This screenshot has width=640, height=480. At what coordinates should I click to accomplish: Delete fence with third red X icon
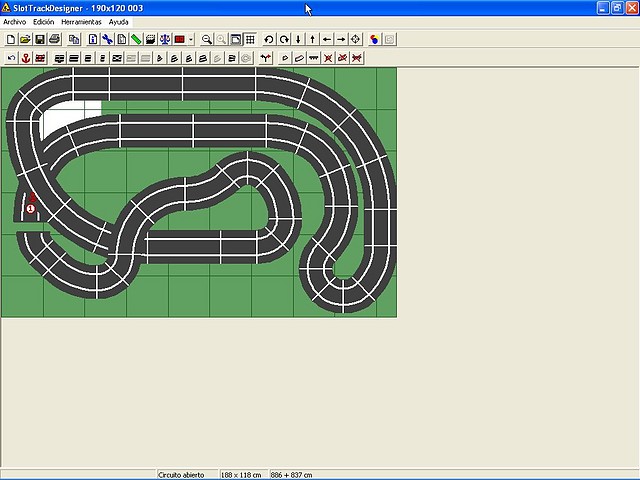point(357,58)
